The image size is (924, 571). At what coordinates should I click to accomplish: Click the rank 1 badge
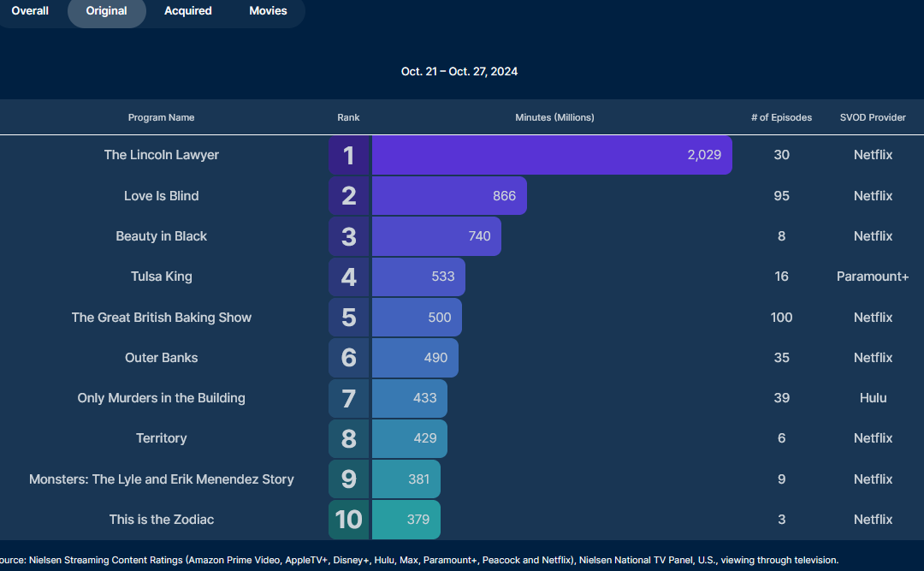(x=349, y=155)
